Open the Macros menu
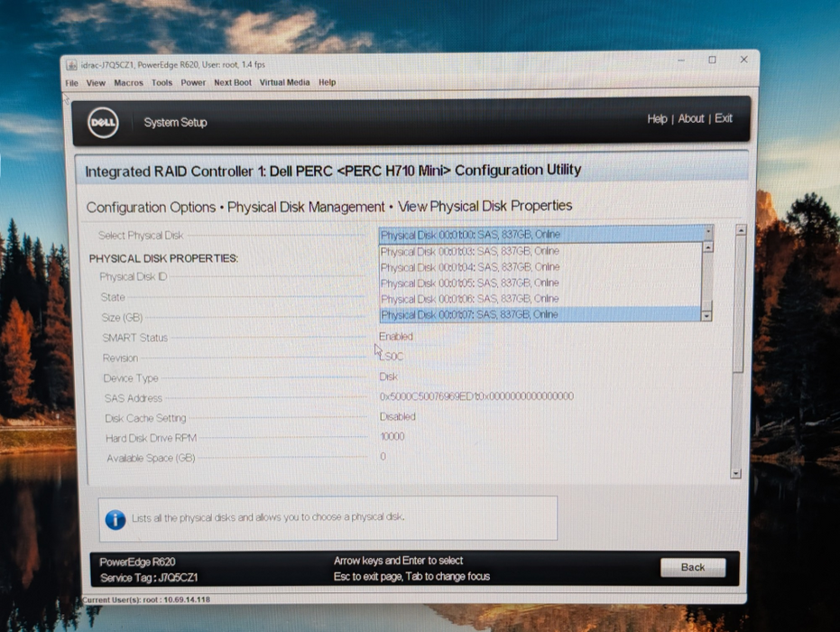This screenshot has height=632, width=840. point(128,83)
